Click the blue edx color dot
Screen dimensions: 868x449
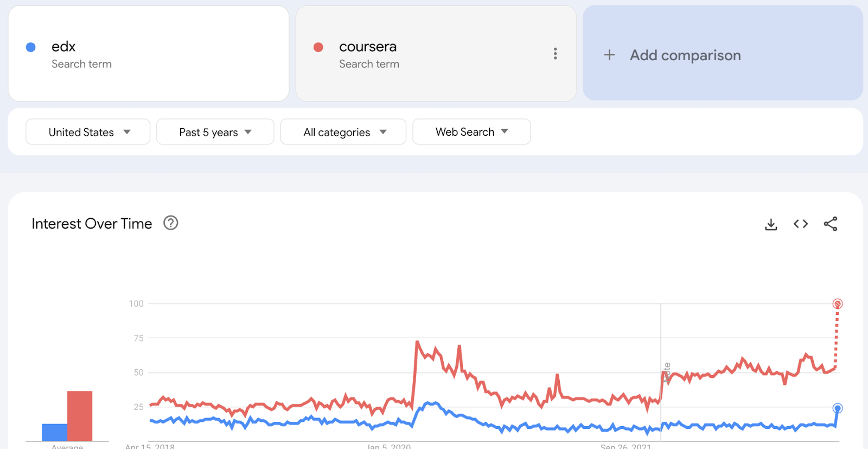(31, 47)
